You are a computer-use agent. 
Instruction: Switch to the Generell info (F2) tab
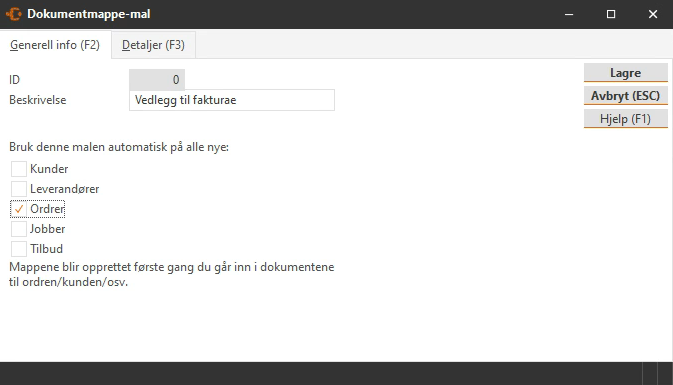click(55, 45)
